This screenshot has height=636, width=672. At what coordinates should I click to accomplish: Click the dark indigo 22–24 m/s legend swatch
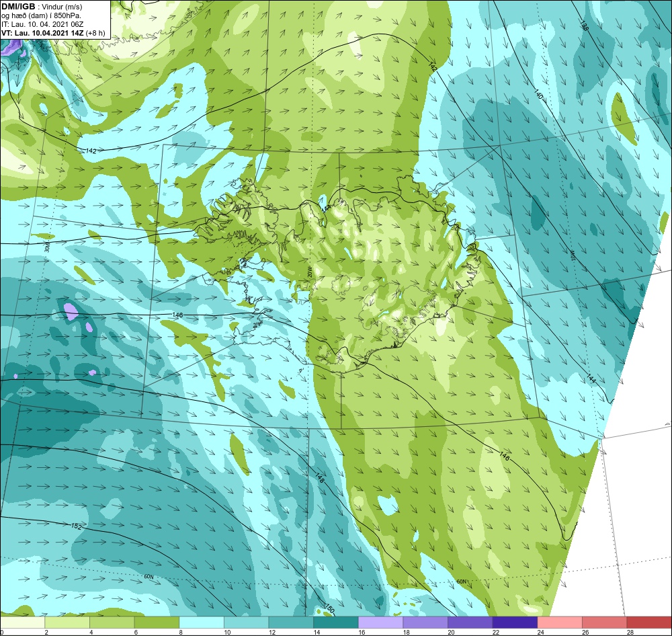pos(515,623)
